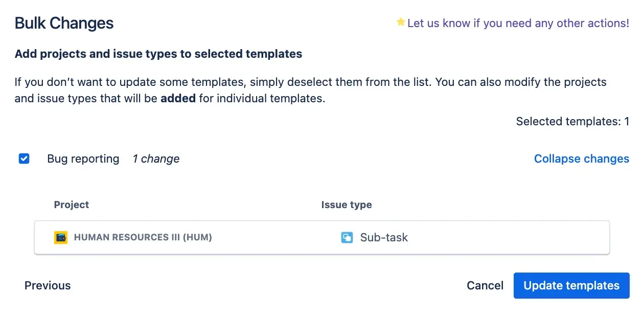The image size is (644, 315).
Task: Click the 'Selected templates: 1' counter
Action: click(x=572, y=121)
